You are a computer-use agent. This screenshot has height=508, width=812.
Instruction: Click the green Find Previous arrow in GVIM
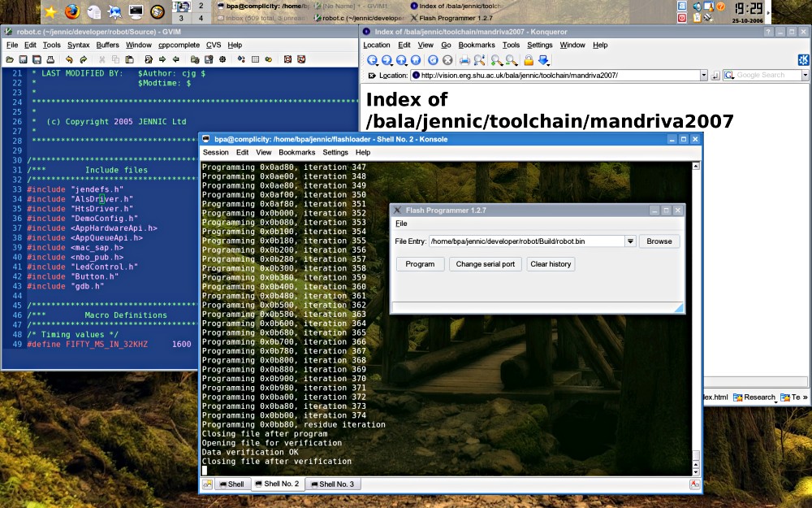point(175,59)
